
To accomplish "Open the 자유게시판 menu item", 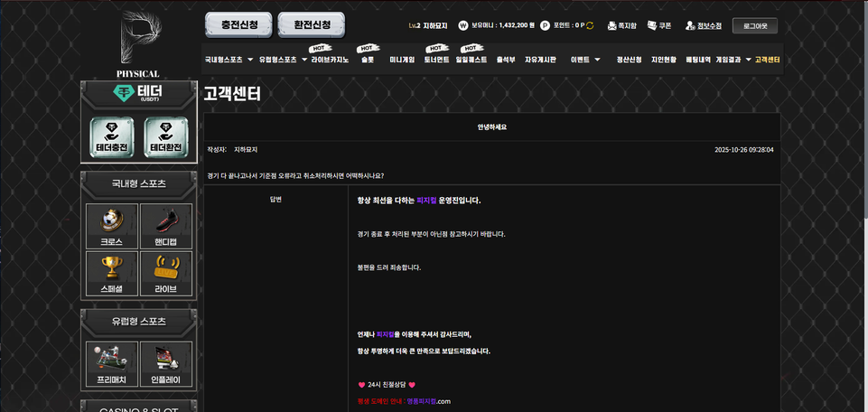I will [x=540, y=60].
